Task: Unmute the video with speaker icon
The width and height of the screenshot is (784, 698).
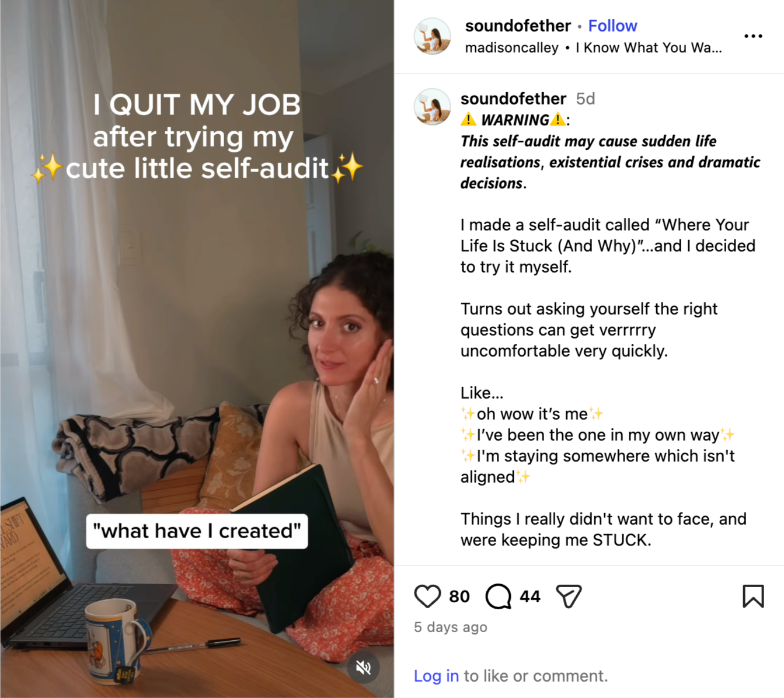Action: 363,667
